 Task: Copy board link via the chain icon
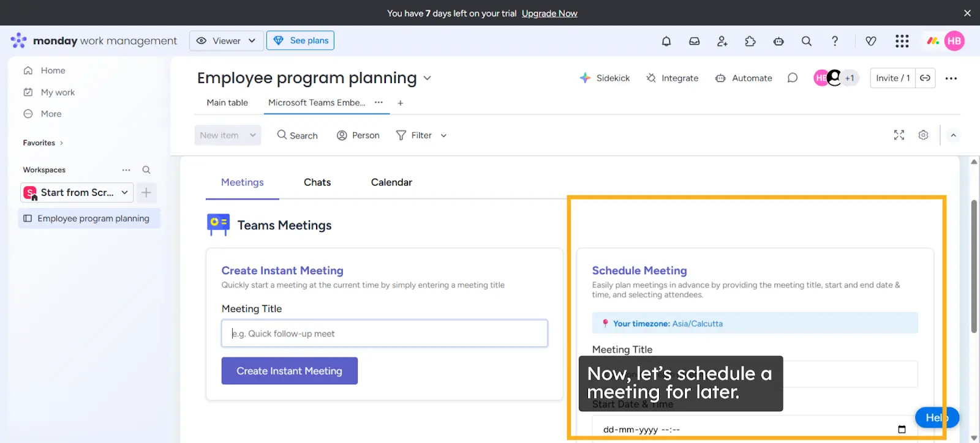[925, 78]
